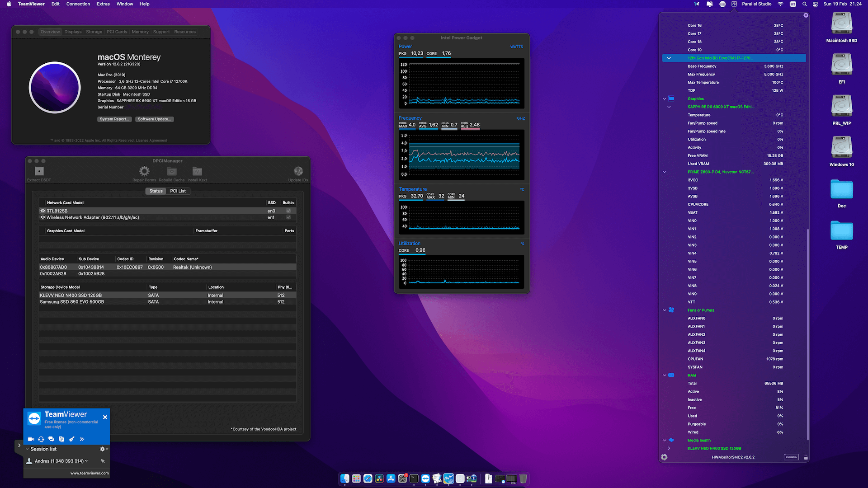Viewport: 868px width, 488px height.
Task: Click eye icon beside RTL8125B
Action: point(43,211)
